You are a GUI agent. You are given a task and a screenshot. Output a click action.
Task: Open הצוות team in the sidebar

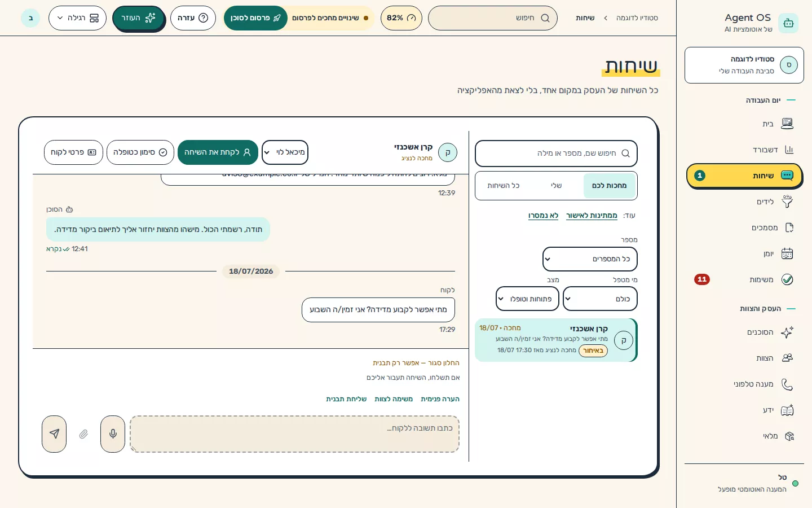[744, 358]
